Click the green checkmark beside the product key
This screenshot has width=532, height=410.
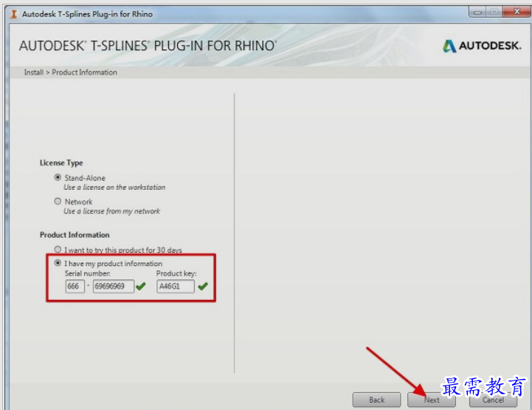(x=203, y=287)
